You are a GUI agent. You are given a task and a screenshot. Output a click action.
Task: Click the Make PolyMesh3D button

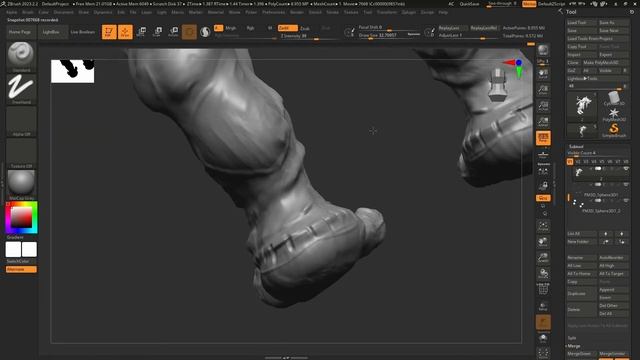605,62
